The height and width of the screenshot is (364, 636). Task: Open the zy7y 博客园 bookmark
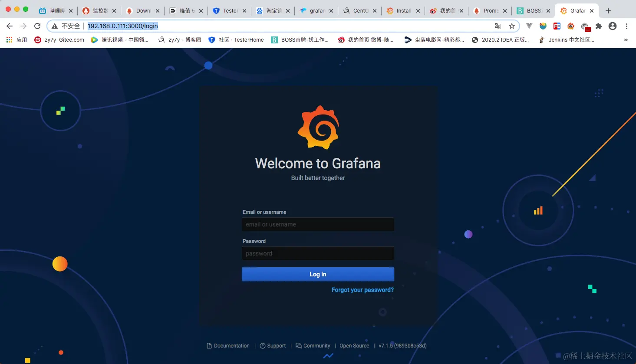pos(179,39)
